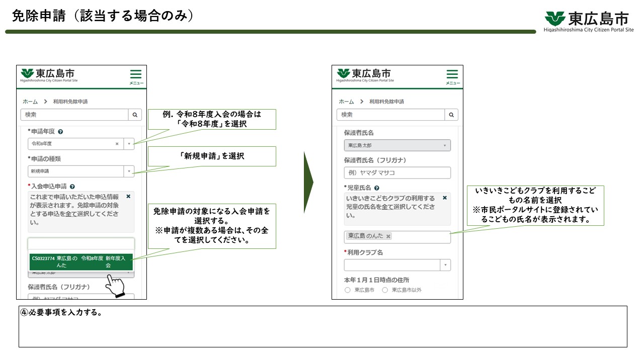Open the メニュー hamburger on the right screen
644x362 pixels.
point(452,73)
